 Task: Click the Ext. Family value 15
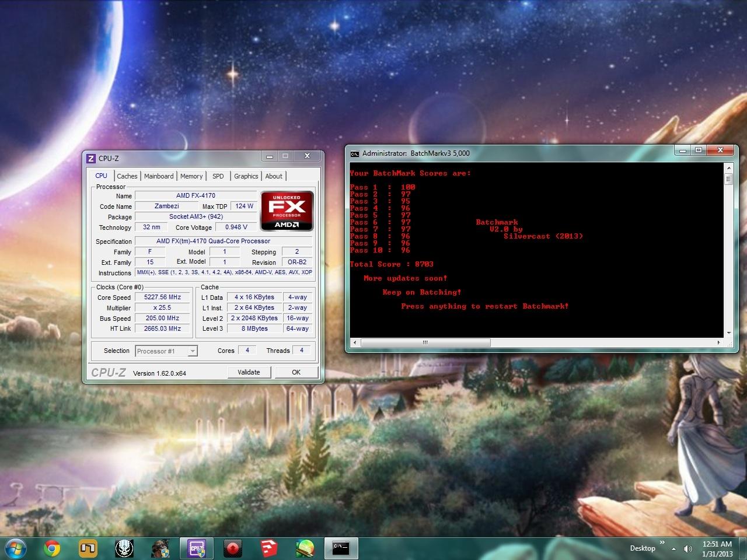150,262
